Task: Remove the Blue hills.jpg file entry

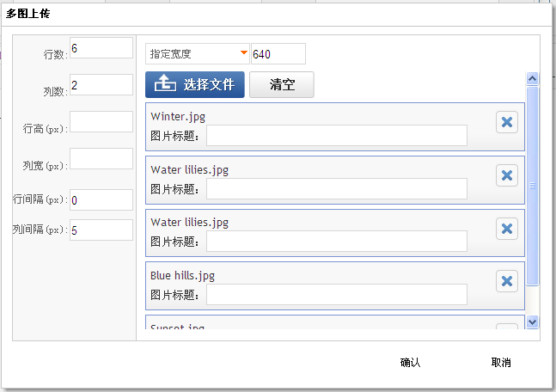Action: pos(507,281)
